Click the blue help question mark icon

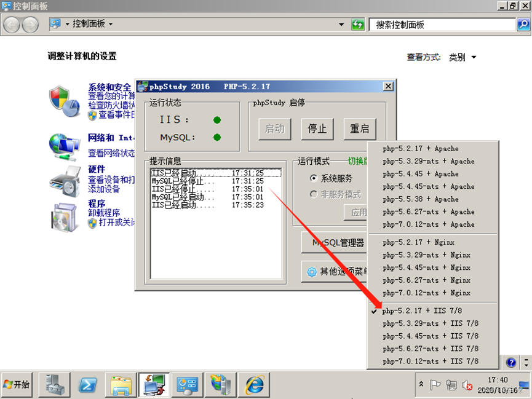click(510, 362)
